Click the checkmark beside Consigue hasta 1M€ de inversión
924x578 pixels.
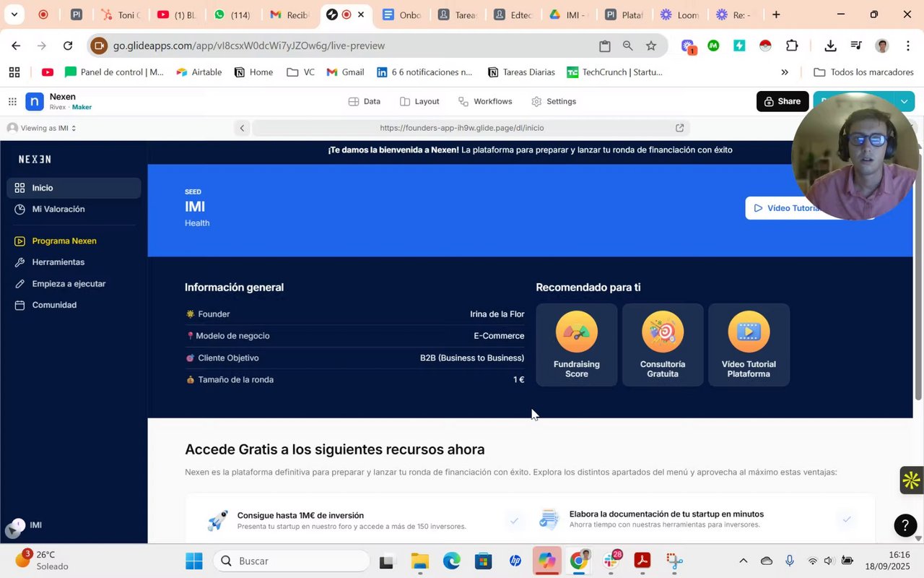click(515, 519)
